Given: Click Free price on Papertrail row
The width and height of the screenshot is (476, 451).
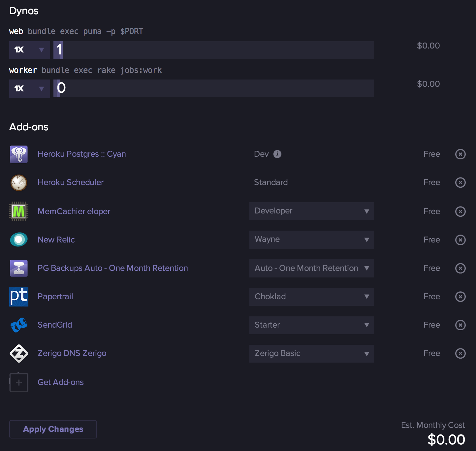Looking at the screenshot, I should [432, 297].
